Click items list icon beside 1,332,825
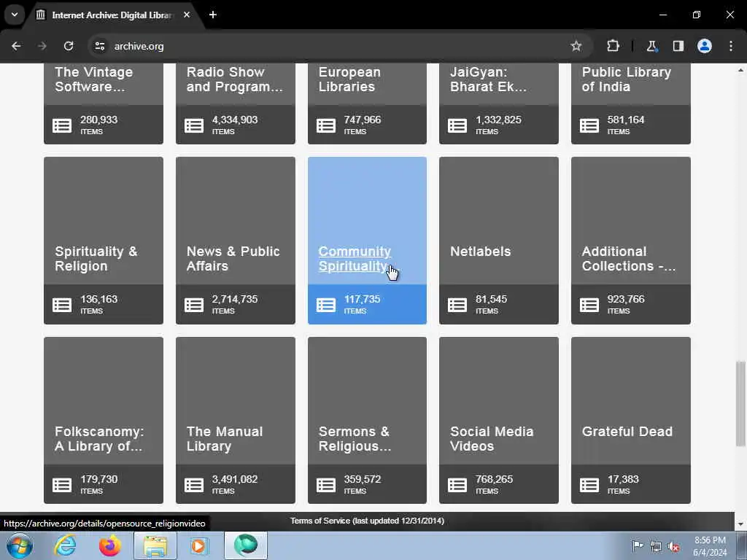Viewport: 747px width, 560px height. (457, 125)
